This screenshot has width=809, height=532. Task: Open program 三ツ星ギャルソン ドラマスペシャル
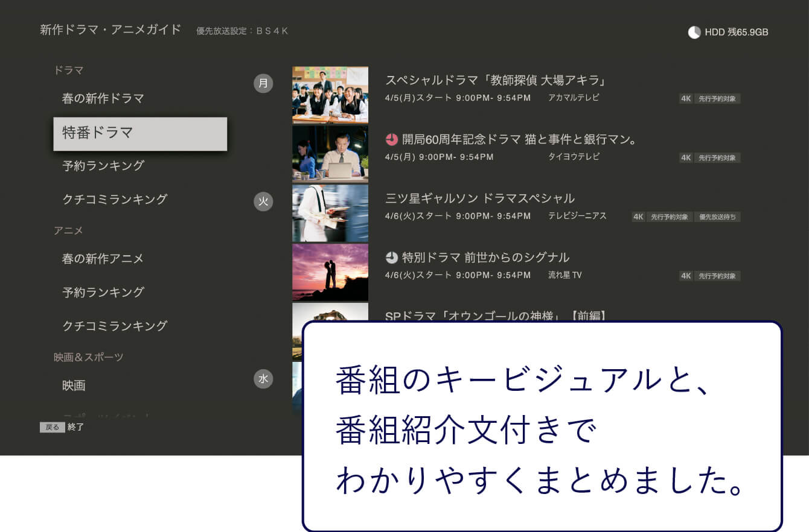click(x=480, y=198)
